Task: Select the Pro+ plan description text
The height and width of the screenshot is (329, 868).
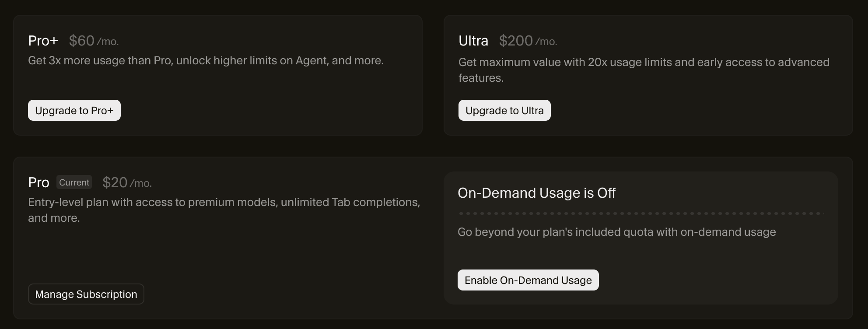Action: point(206,60)
